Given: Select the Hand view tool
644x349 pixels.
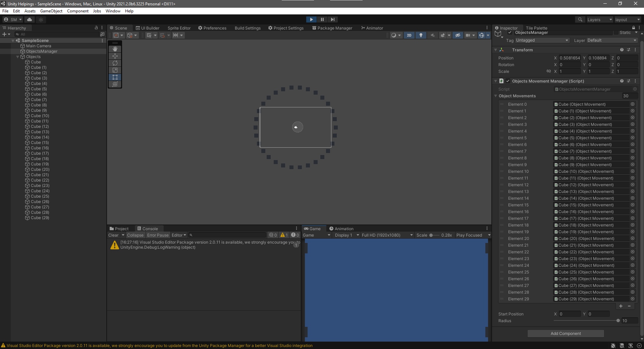Looking at the screenshot, I should pos(115,49).
